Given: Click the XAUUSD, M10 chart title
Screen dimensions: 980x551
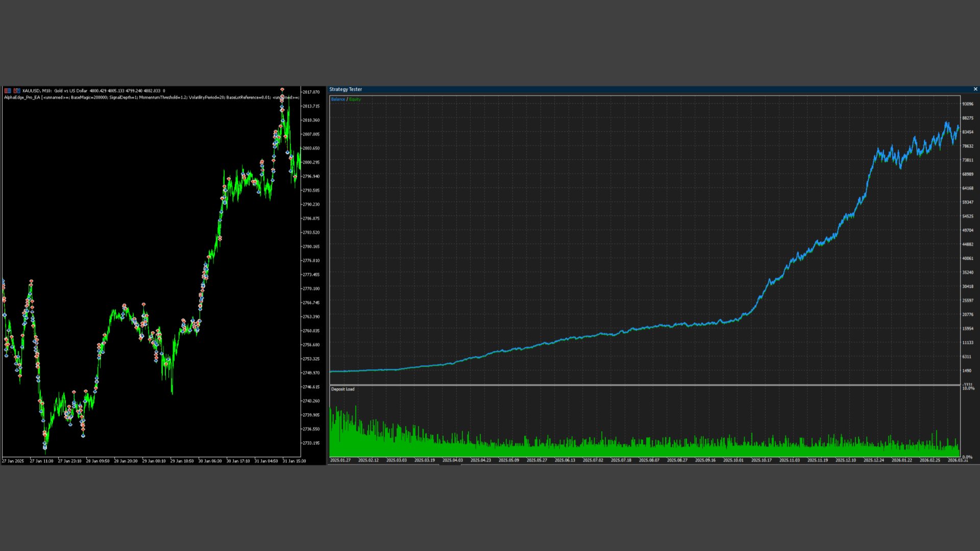Looking at the screenshot, I should pyautogui.click(x=37, y=91).
